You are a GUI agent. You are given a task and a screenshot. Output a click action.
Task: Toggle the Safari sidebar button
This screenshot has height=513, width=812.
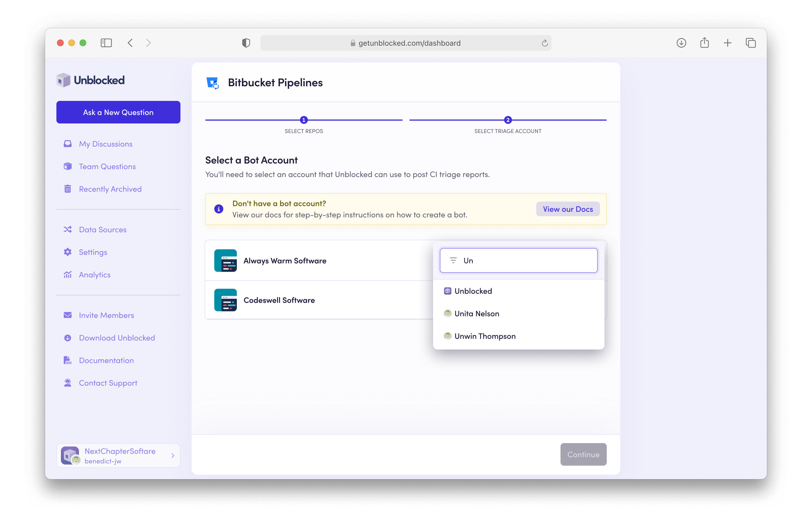pyautogui.click(x=106, y=43)
